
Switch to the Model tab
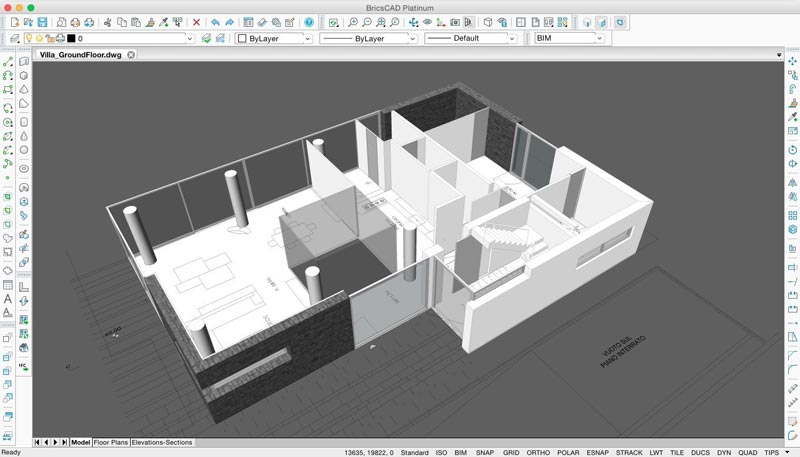point(81,442)
